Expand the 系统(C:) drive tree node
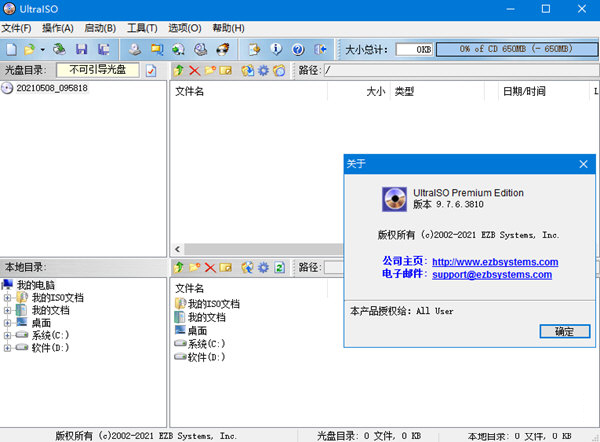 [x=8, y=336]
